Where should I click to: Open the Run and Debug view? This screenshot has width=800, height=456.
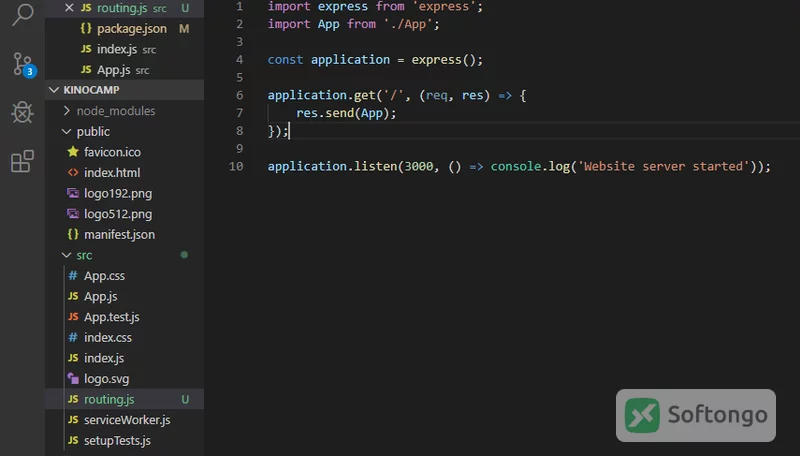point(22,112)
